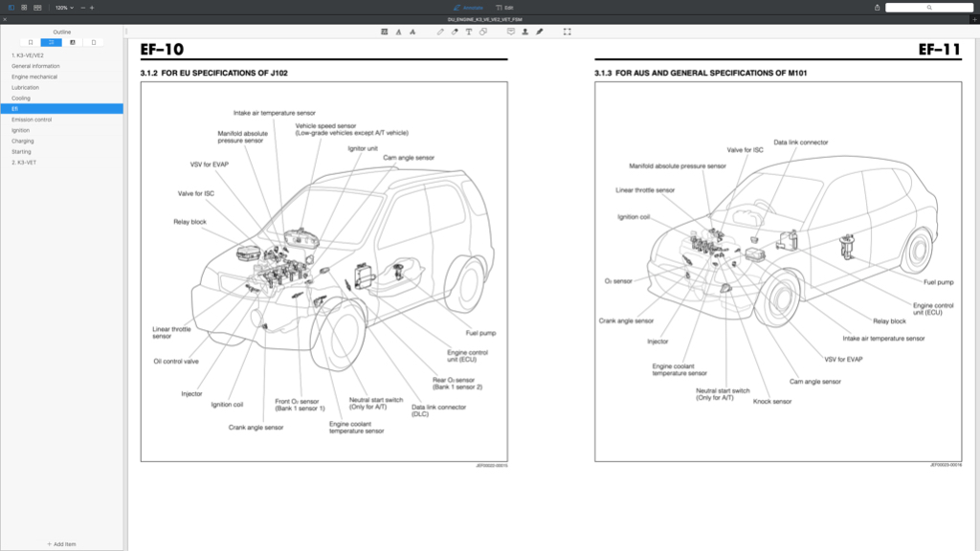Toggle the sidebar panel visibility
Image resolution: width=980 pixels, height=551 pixels.
tap(11, 8)
